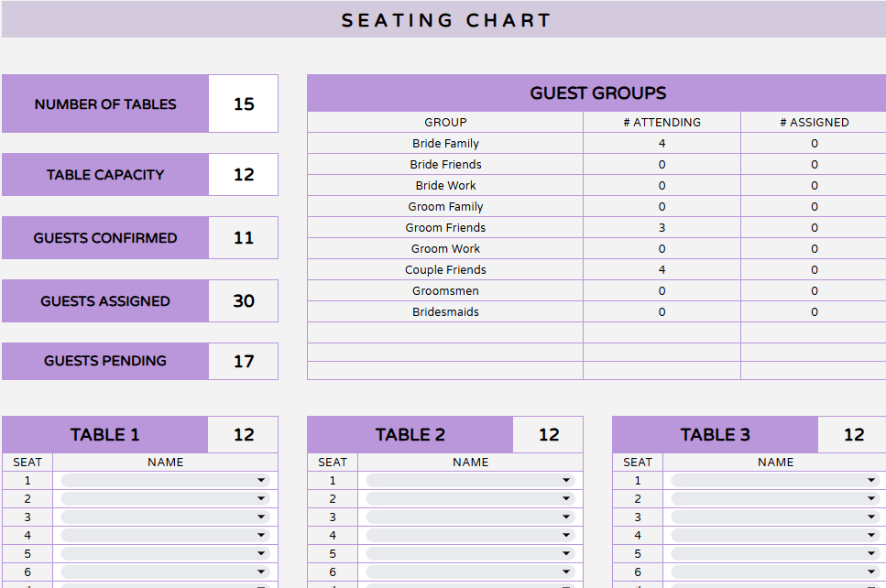This screenshot has width=886, height=588.
Task: Select the Table Capacity value field
Action: point(243,174)
